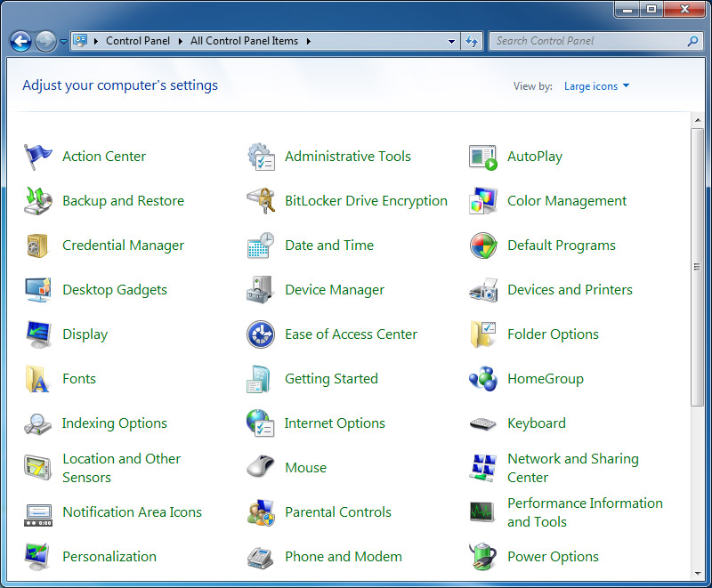Expand the recent pages dropdown arrow
This screenshot has width=712, height=588.
[63, 41]
